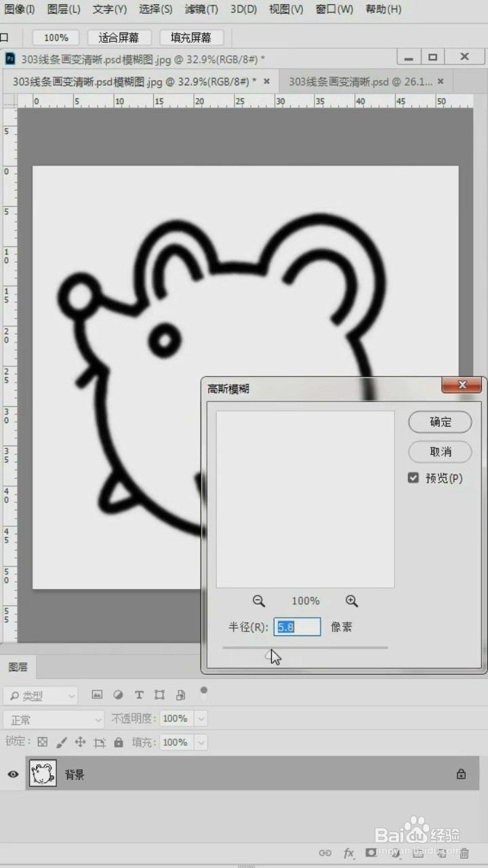This screenshot has height=868, width=488.
Task: Click the shape layer filter icon
Action: [159, 695]
